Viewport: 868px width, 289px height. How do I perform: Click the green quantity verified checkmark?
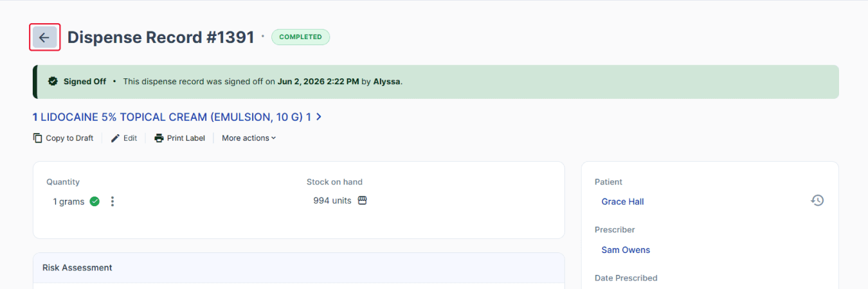[x=95, y=202]
